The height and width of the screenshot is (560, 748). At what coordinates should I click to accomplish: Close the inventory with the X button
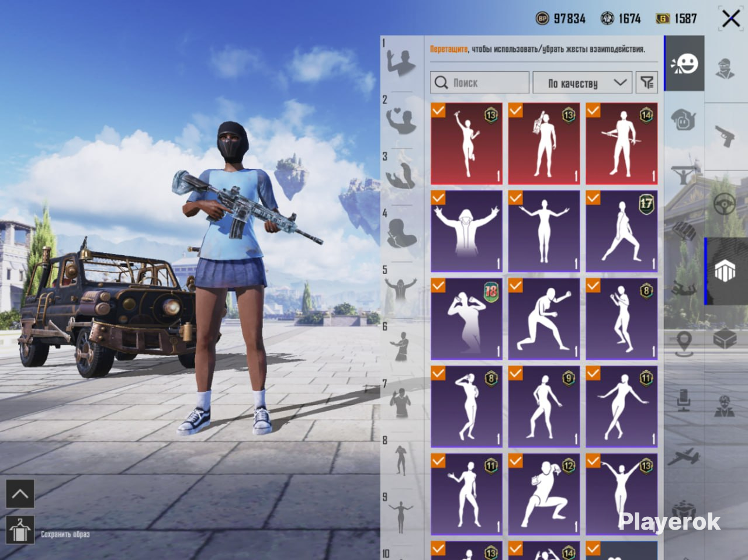tap(730, 19)
